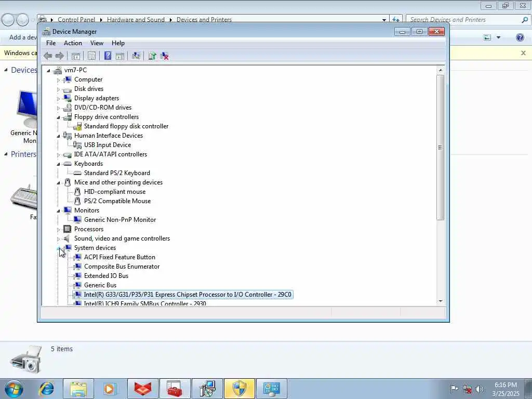Image resolution: width=532 pixels, height=399 pixels.
Task: Click Control Panel in the address breadcrumb
Action: pyautogui.click(x=76, y=20)
